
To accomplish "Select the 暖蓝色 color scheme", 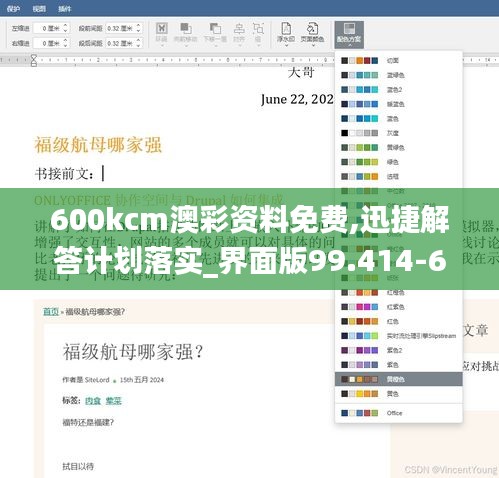I will tap(399, 104).
